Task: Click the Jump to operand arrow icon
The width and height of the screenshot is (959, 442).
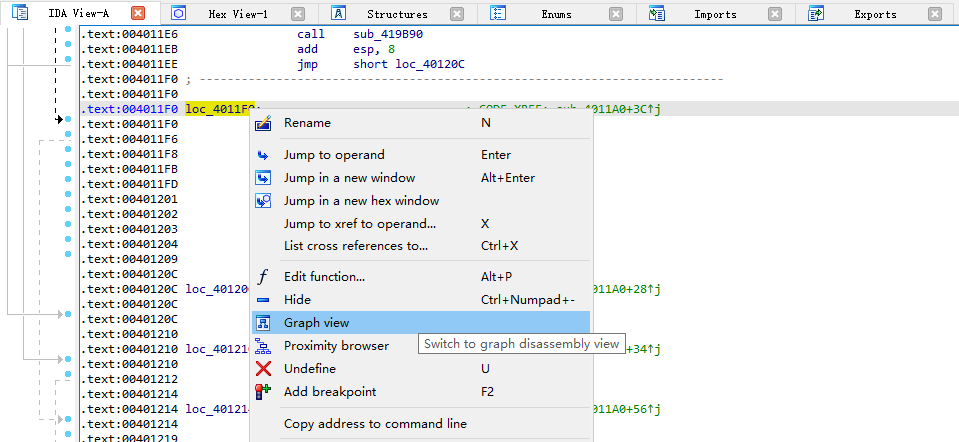Action: 263,155
